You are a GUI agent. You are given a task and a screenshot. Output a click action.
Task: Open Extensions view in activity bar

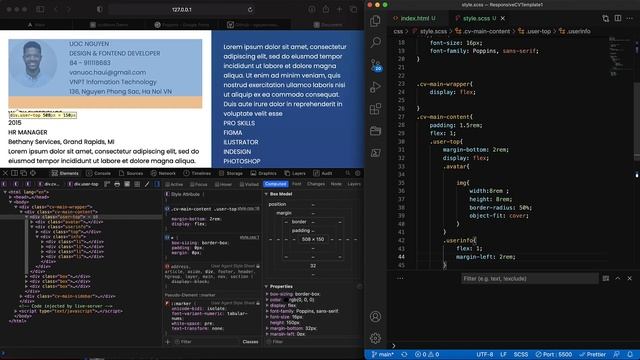[x=376, y=109]
